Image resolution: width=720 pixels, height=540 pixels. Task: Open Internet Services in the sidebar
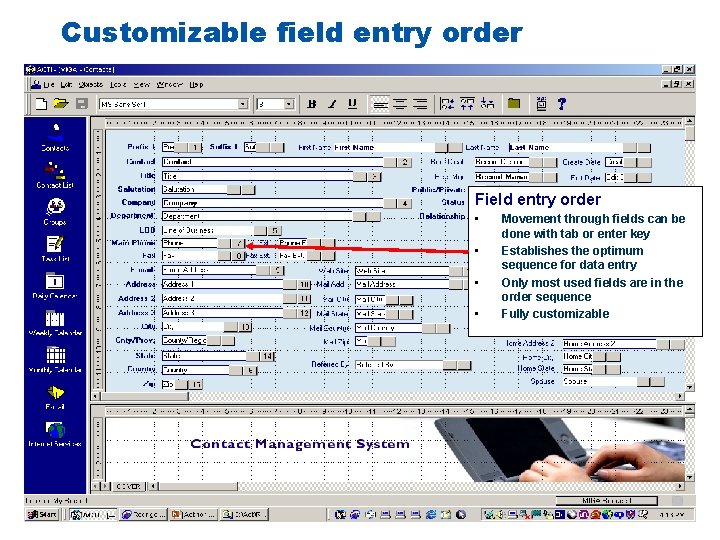point(55,434)
